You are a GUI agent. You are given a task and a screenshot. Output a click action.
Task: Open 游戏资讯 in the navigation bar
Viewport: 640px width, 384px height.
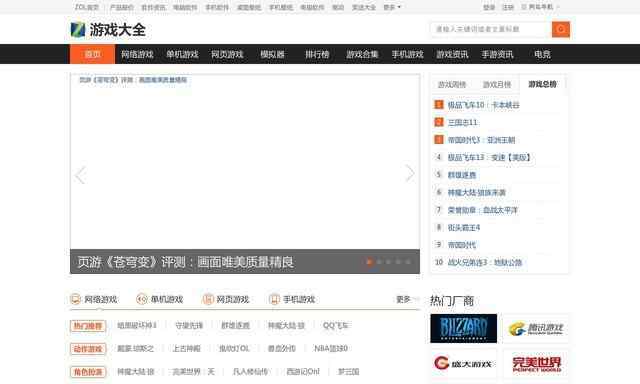(452, 54)
